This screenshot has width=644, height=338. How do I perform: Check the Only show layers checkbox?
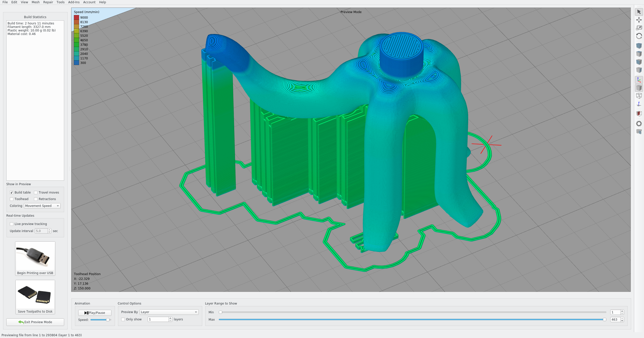123,319
